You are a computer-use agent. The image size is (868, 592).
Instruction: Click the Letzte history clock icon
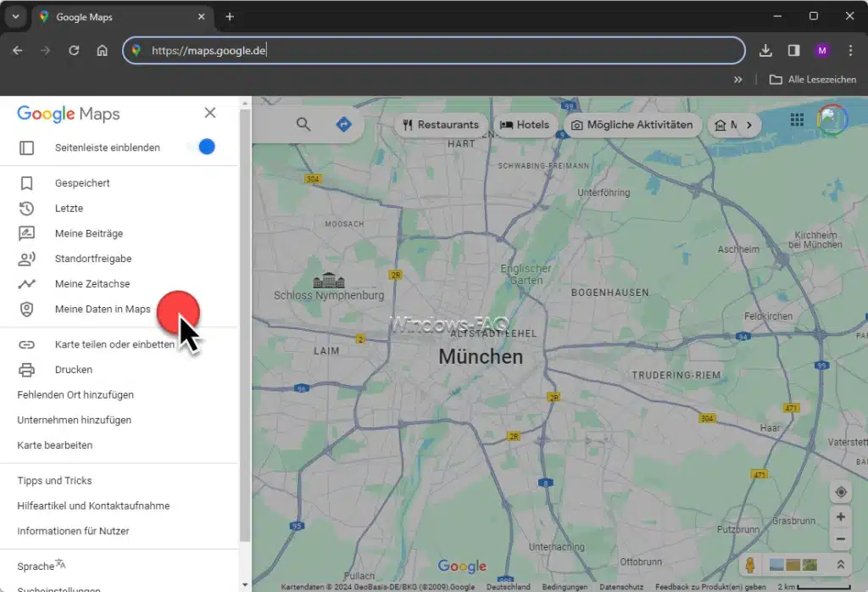click(x=26, y=209)
